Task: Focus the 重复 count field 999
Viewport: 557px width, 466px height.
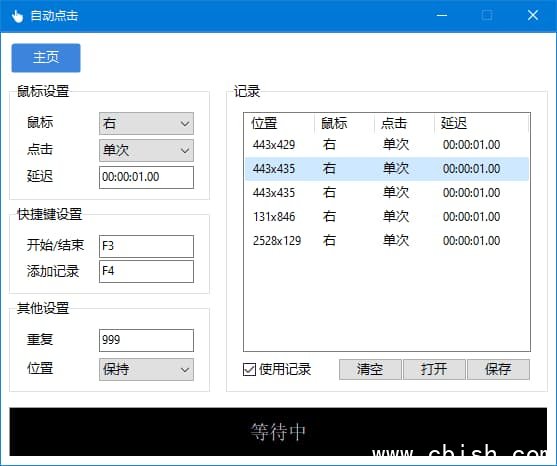Action: point(146,340)
